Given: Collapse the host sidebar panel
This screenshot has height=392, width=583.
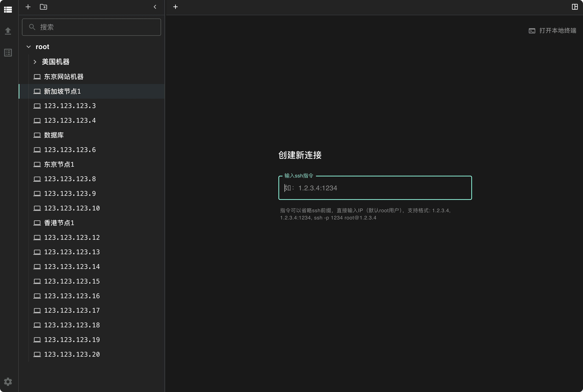Looking at the screenshot, I should point(155,7).
